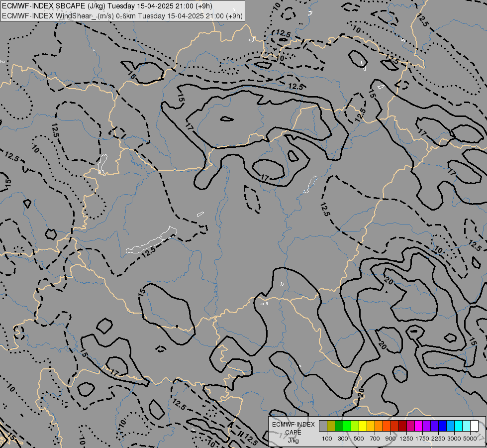Click the ECMWF-INDEX SBCAPE title line

107,6
